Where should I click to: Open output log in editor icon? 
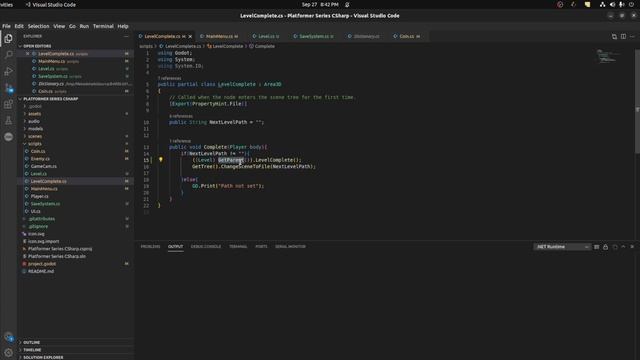click(x=615, y=247)
